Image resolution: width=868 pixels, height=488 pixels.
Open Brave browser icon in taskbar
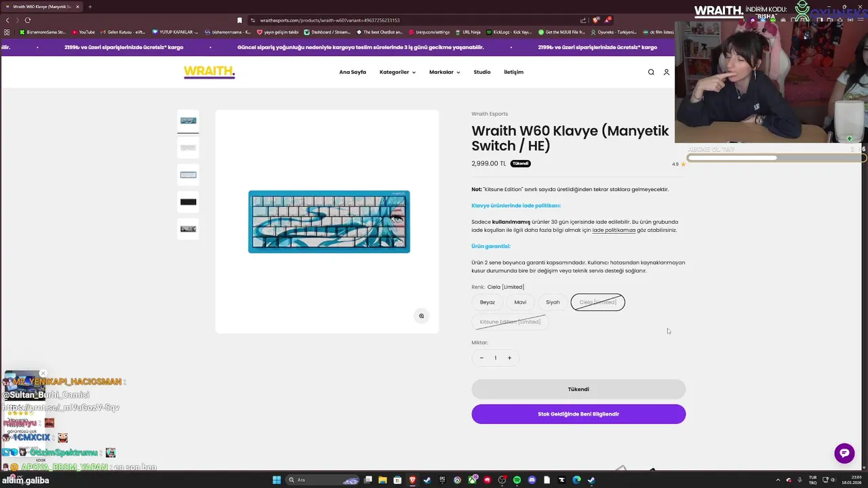coord(412,480)
